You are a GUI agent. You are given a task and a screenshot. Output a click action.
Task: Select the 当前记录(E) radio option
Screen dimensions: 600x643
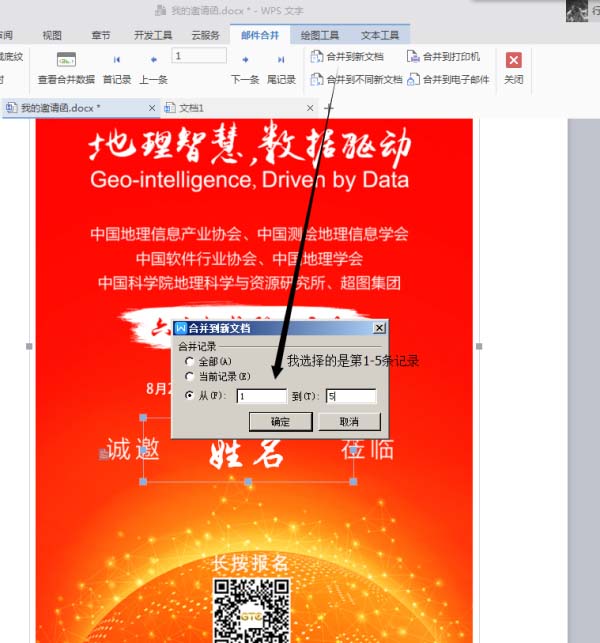[x=189, y=376]
